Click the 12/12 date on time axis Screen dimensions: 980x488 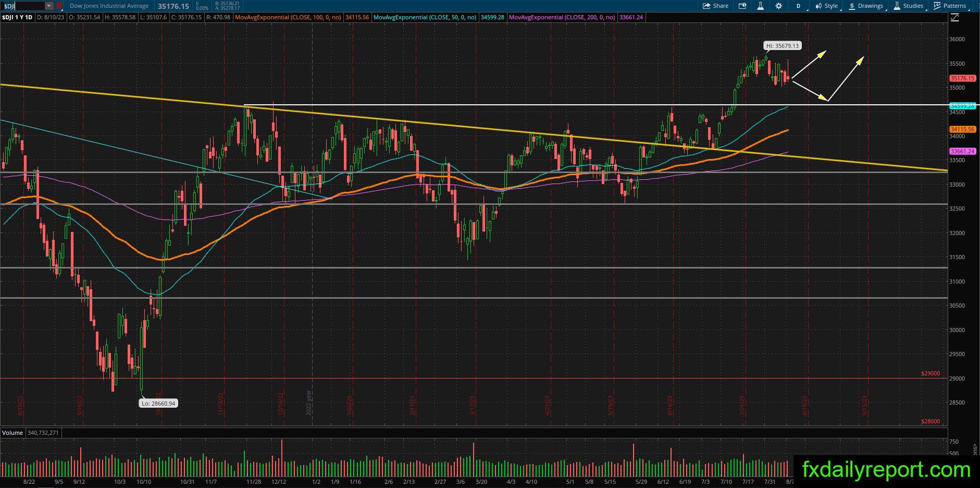point(279,482)
